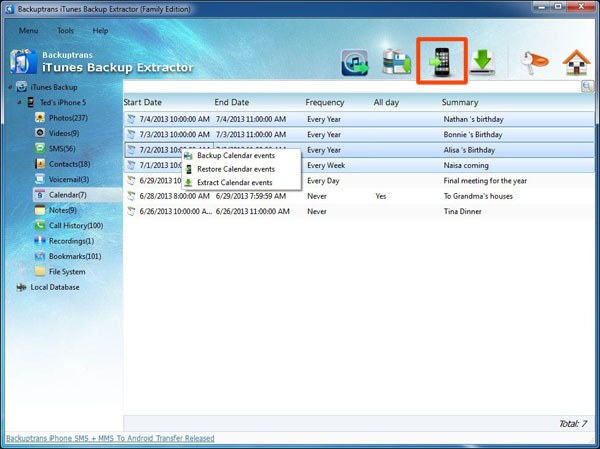Screen dimensions: 600x449
Task: Click the Recordings icon
Action: tap(40, 240)
